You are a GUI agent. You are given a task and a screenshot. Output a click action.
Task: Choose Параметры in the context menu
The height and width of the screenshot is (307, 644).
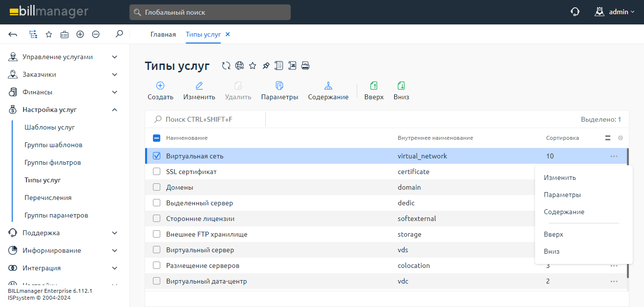click(562, 195)
